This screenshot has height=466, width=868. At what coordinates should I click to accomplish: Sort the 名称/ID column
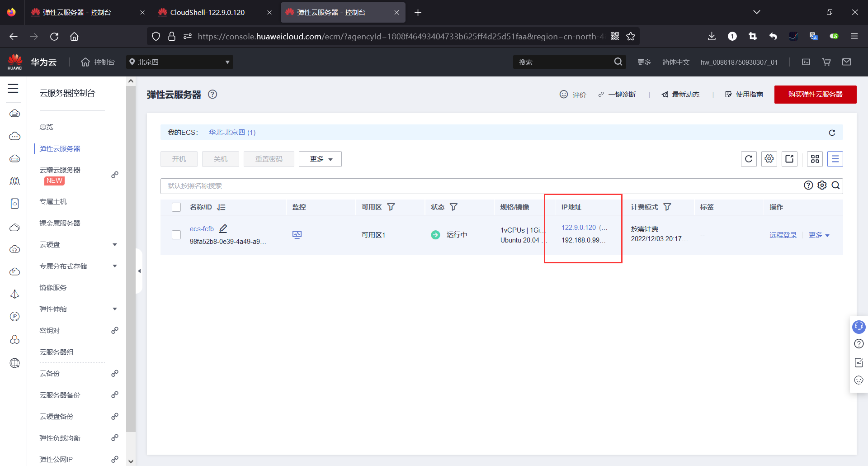click(221, 207)
